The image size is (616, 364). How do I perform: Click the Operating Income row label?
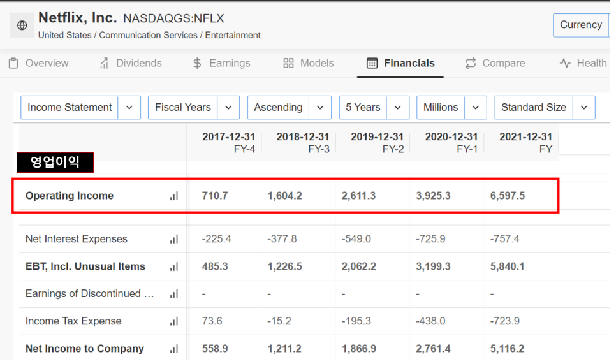coord(70,196)
